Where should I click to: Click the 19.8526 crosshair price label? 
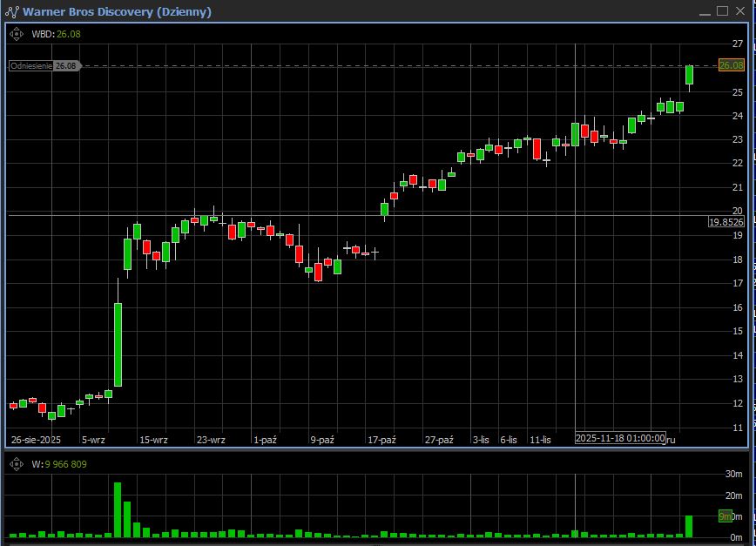point(726,222)
